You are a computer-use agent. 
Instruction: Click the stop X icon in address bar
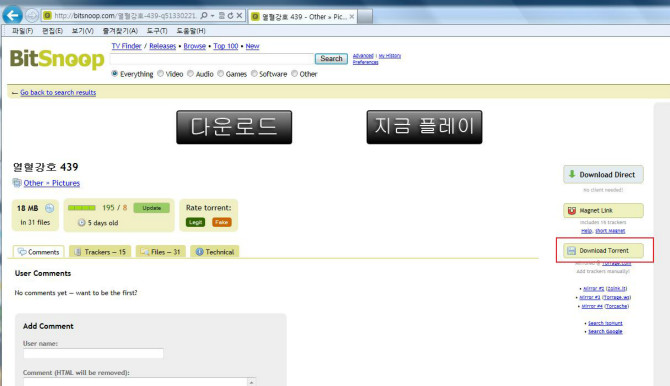(239, 15)
